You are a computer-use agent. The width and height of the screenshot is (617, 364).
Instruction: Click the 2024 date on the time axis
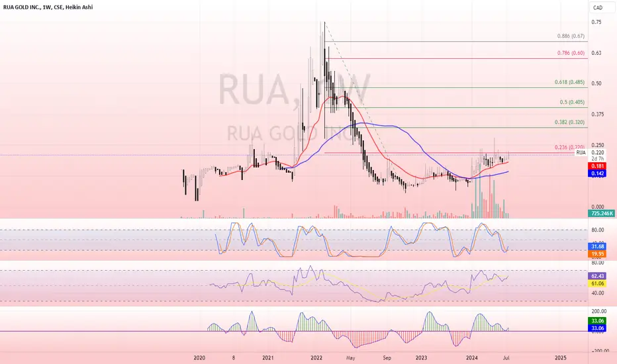(x=472, y=357)
